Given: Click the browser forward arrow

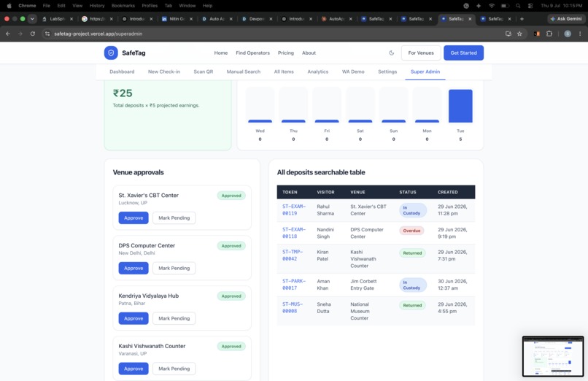Looking at the screenshot, I should (x=20, y=34).
